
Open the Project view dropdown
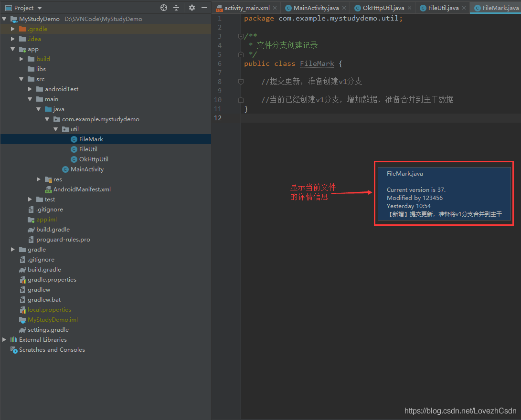[39, 8]
